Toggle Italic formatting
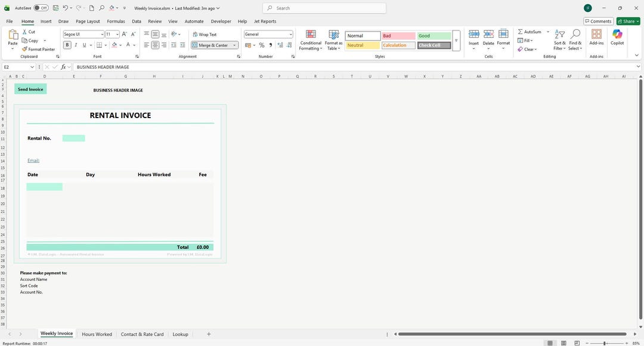This screenshot has width=644, height=346. point(76,45)
